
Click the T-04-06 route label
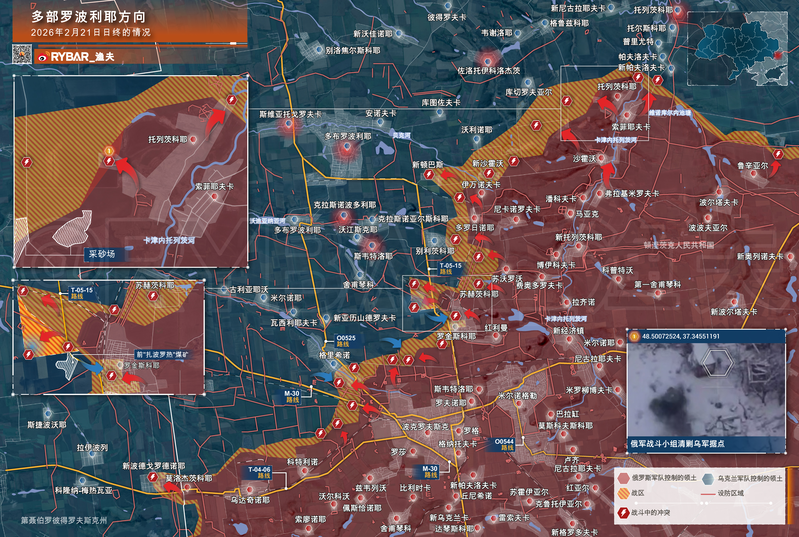tap(259, 469)
